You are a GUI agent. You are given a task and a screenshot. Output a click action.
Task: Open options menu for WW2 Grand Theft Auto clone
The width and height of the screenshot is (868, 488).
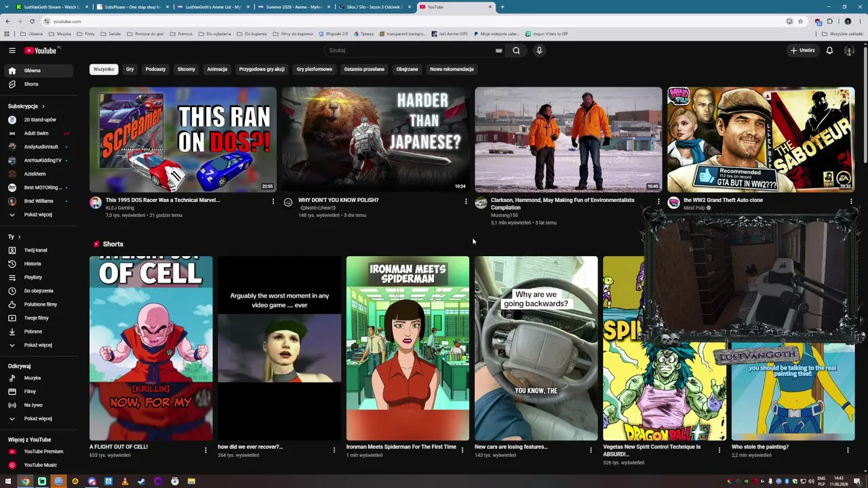click(851, 201)
